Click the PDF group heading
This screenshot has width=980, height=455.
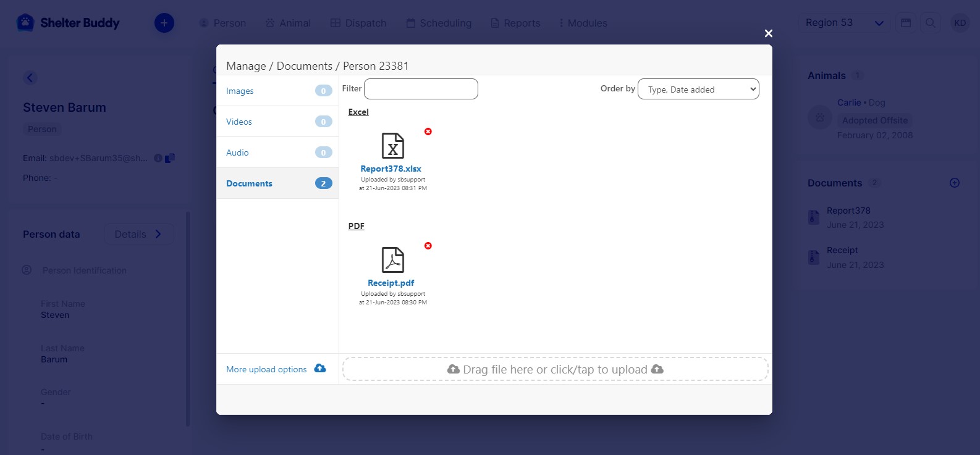click(356, 226)
